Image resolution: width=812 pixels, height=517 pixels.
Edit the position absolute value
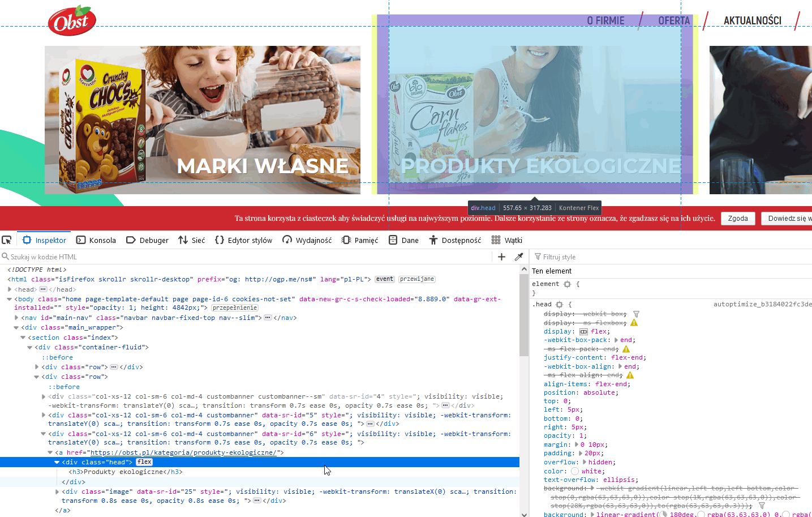coord(600,392)
